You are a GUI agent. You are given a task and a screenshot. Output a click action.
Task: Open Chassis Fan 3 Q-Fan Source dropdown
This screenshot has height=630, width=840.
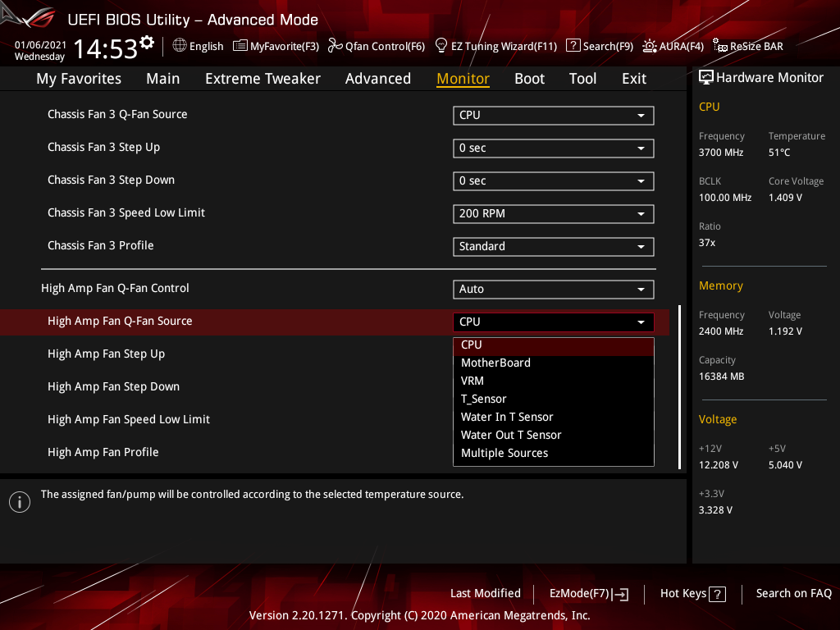point(553,115)
